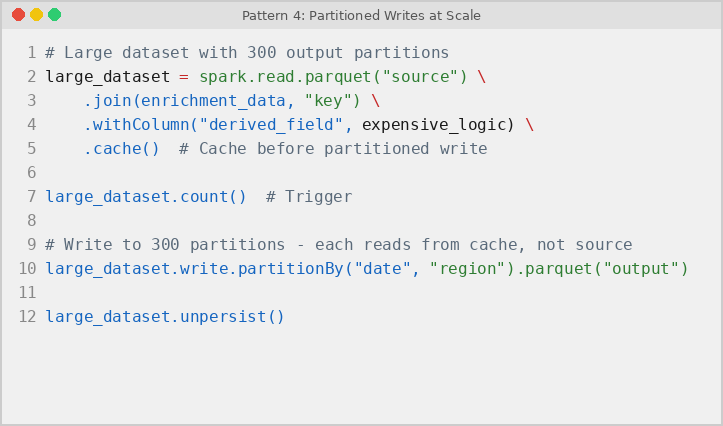Click the green maximize window button
Viewport: 723px width, 426px height.
pos(54,15)
